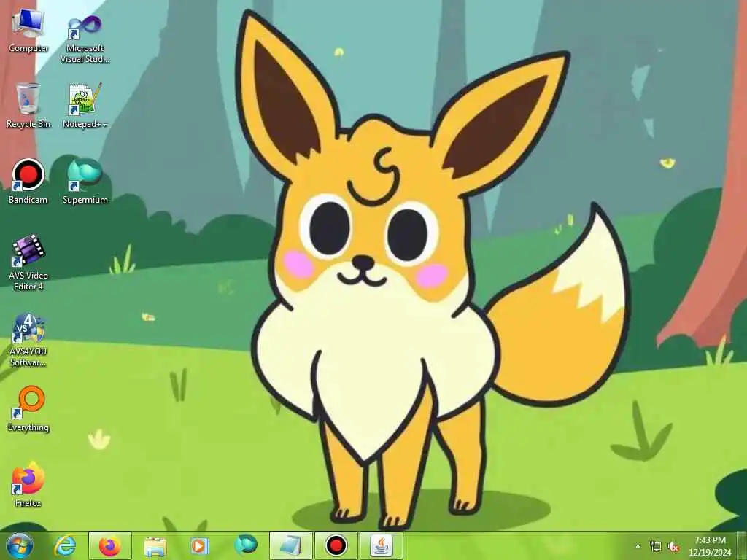Select the Supermium desktop shortcut
This screenshot has height=560, width=747.
[85, 182]
